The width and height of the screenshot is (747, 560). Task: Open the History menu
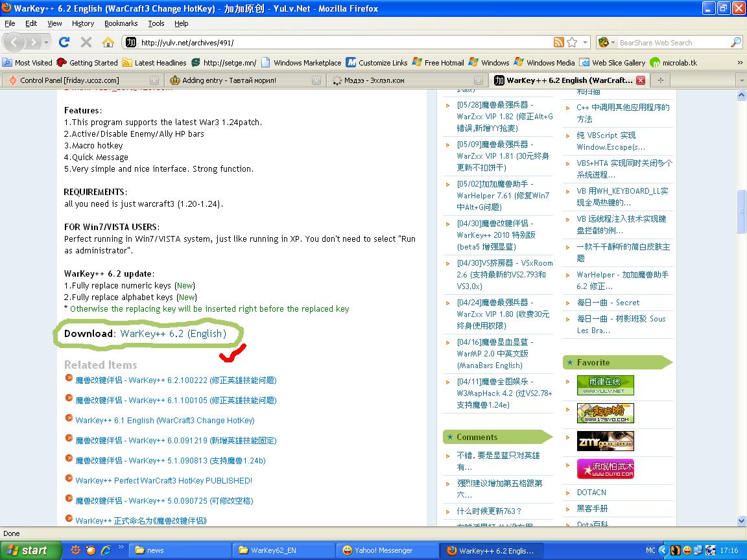[83, 23]
